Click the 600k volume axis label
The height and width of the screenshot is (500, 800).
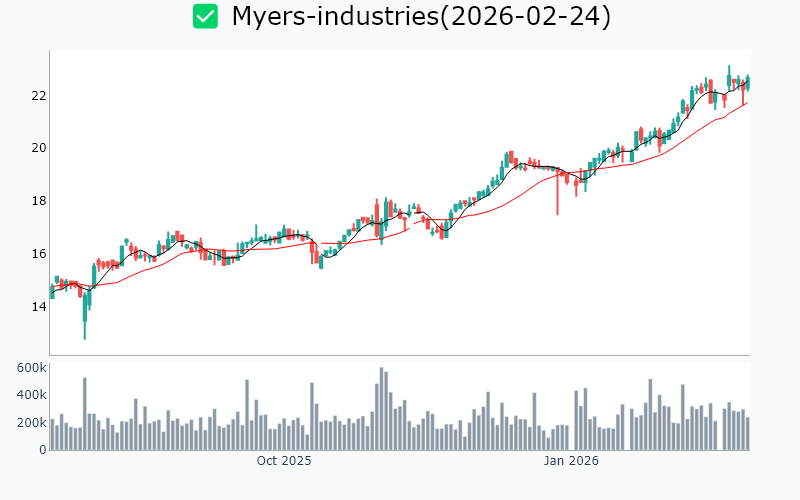32,368
